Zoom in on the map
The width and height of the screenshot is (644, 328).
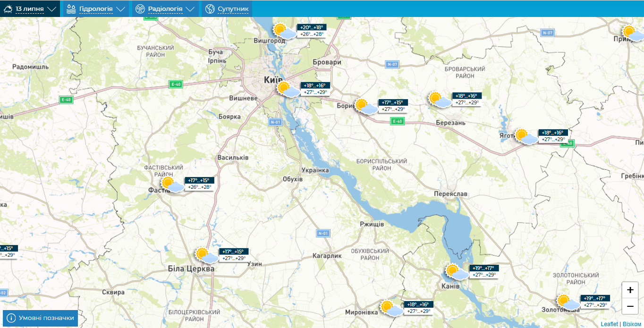click(630, 290)
